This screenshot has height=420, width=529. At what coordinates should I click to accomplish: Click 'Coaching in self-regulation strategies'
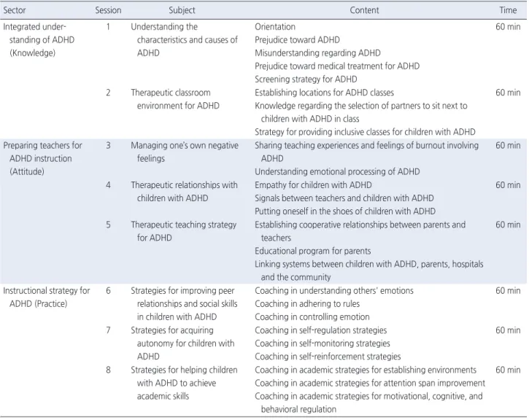pos(321,330)
